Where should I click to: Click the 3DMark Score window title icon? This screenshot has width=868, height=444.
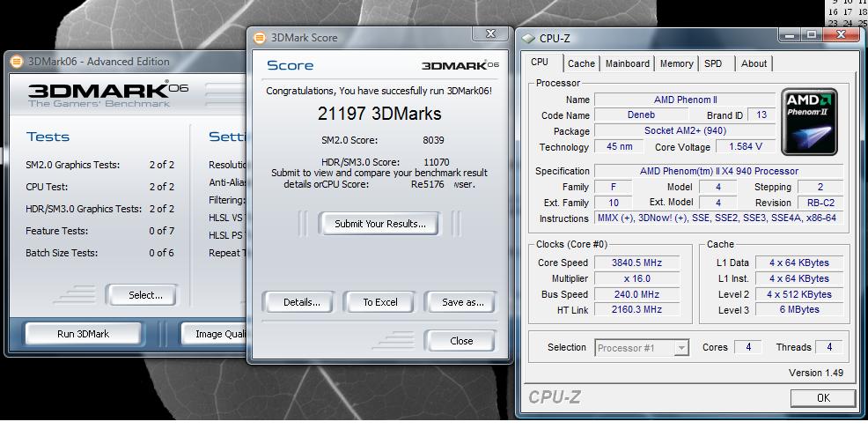pyautogui.click(x=259, y=38)
